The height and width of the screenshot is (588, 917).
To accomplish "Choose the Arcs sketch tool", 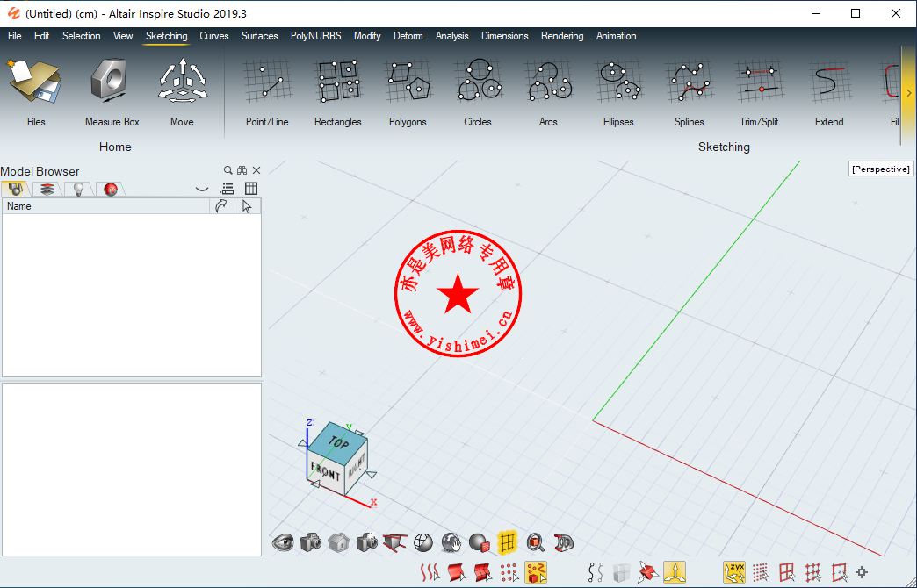I will click(x=548, y=92).
